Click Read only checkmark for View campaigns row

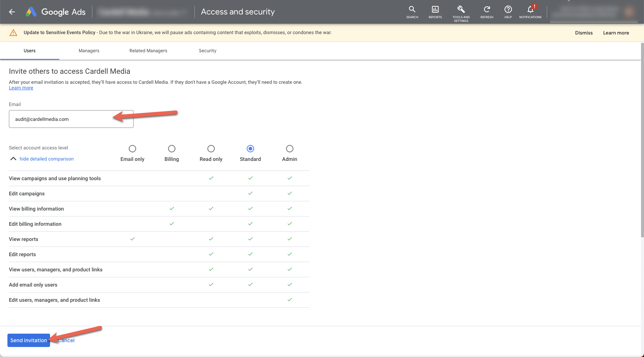click(211, 178)
